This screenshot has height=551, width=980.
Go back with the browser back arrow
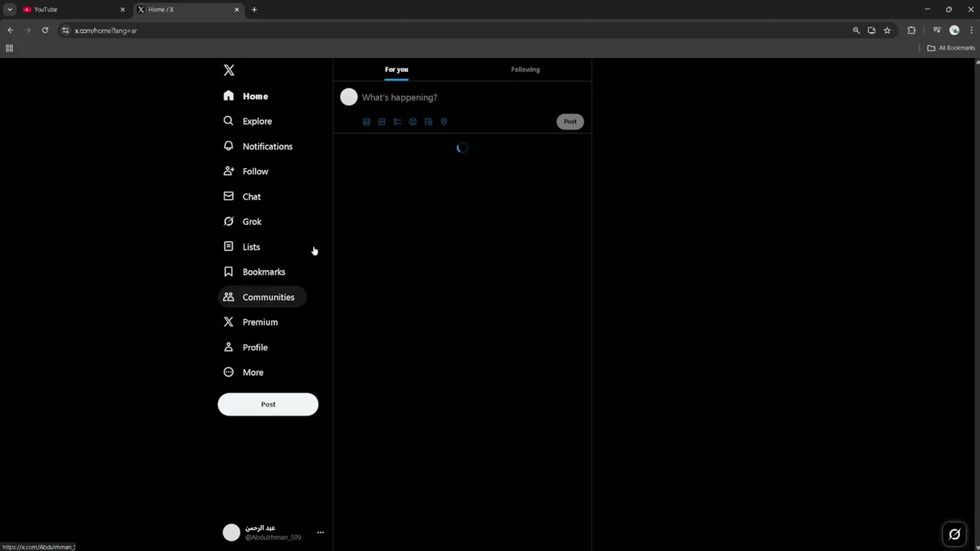(x=10, y=31)
